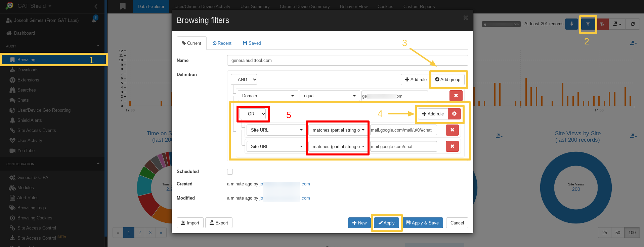Open second matches operator dropdown

(x=338, y=146)
